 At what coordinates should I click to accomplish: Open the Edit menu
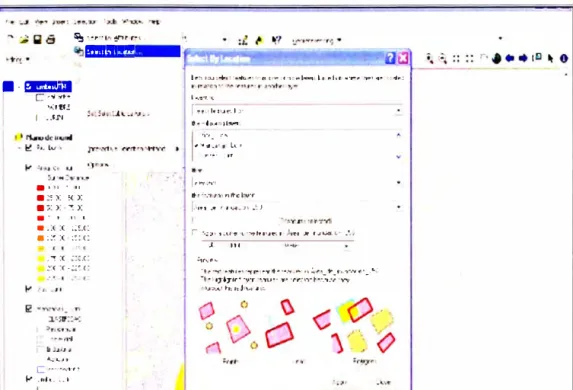pyautogui.click(x=24, y=22)
